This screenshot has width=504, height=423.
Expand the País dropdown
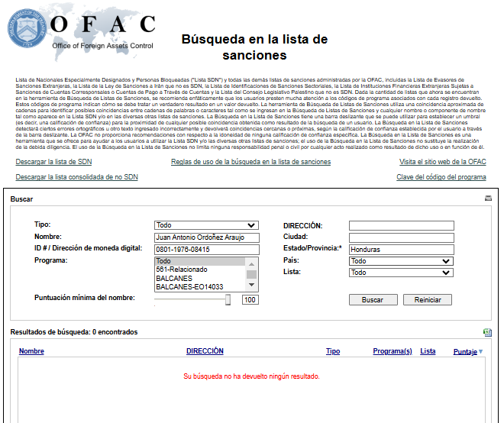tap(401, 260)
